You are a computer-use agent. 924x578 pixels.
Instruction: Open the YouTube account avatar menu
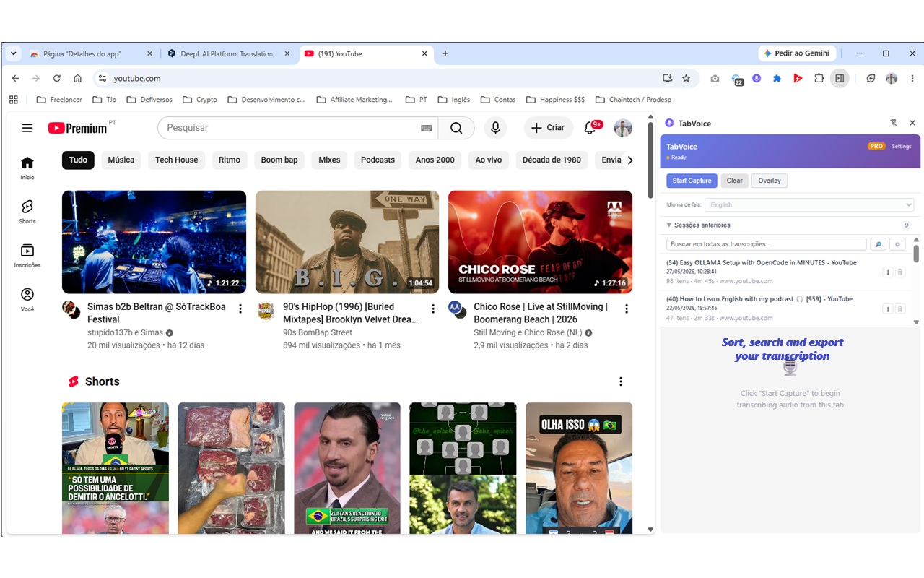click(x=623, y=128)
